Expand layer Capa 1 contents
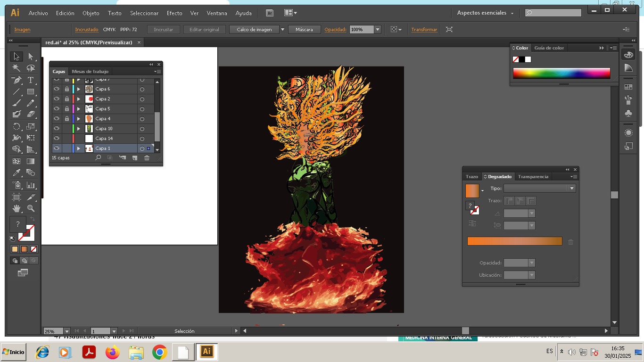 [x=79, y=148]
